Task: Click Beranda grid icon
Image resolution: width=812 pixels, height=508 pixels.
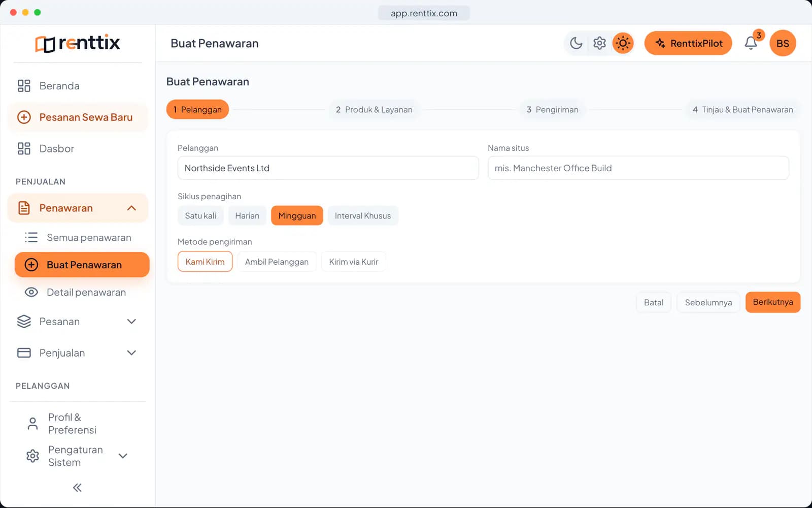Action: coord(24,86)
